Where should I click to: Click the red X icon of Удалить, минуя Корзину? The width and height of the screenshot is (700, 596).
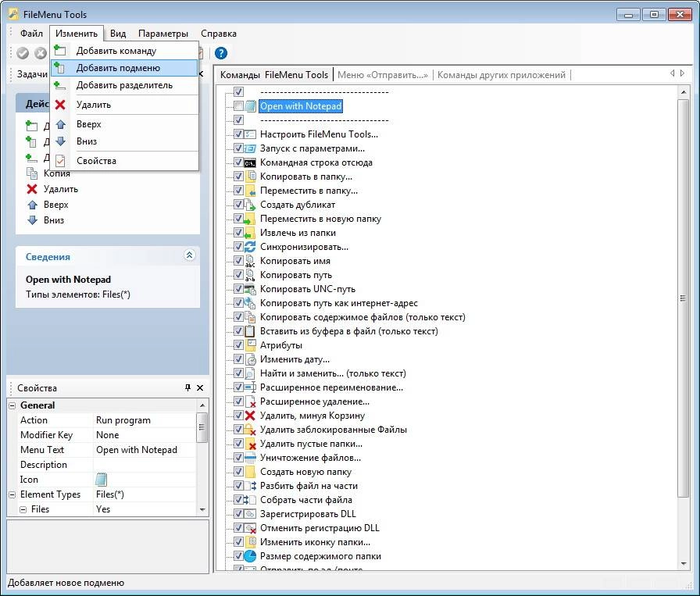(251, 416)
